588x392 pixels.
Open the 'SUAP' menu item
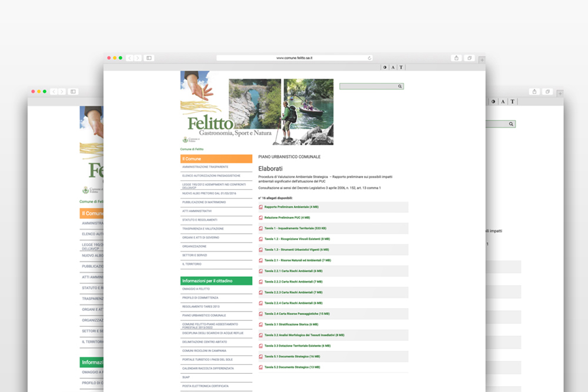click(186, 377)
